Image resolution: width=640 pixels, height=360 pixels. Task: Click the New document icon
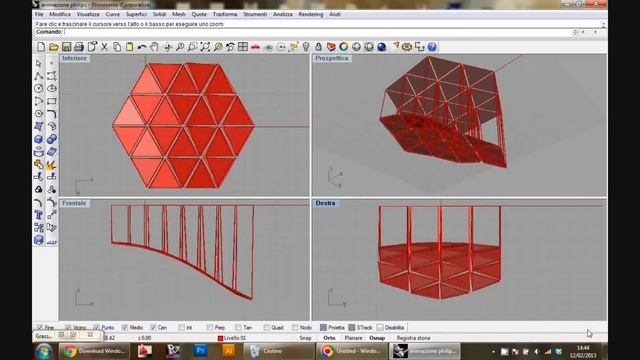[x=41, y=47]
